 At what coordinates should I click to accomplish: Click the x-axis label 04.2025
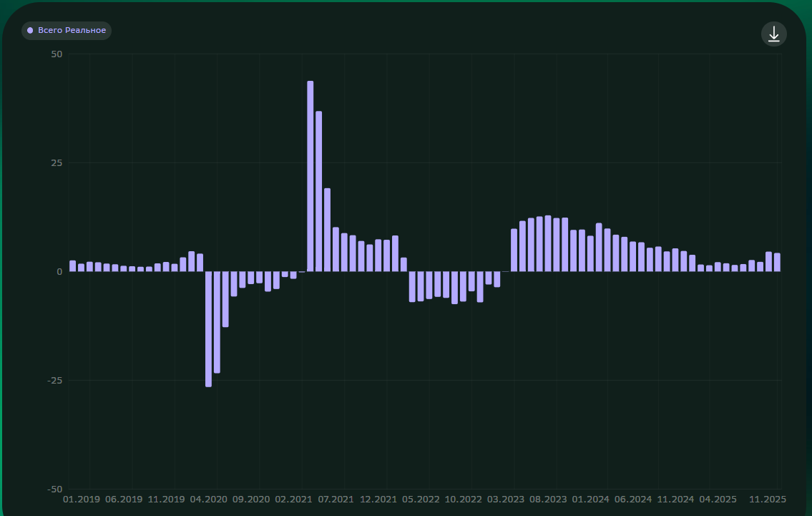coord(718,500)
